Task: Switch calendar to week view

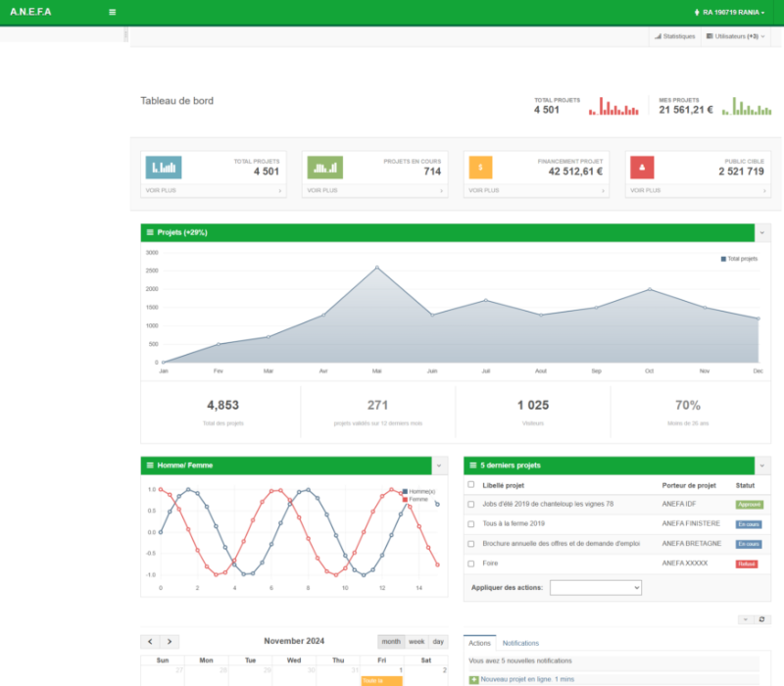Action: 416,641
